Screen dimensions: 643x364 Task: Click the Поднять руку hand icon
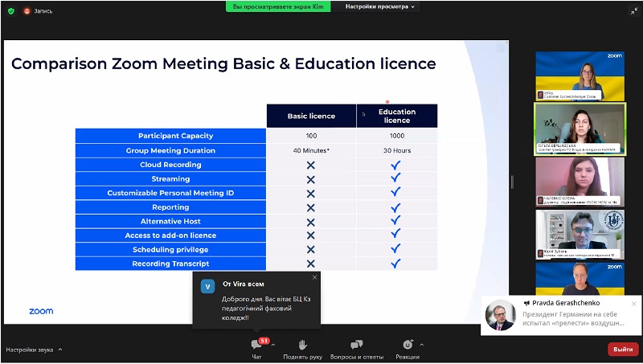click(x=303, y=345)
